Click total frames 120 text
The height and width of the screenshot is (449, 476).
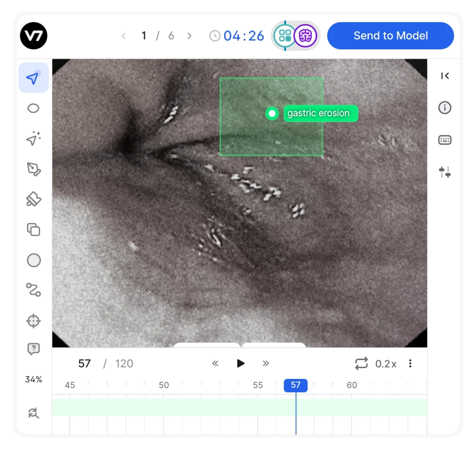124,364
